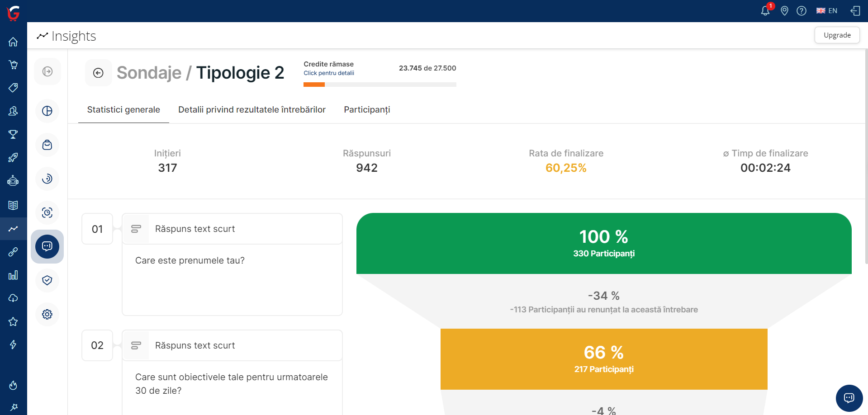
Task: Follow the 'Click pentru detalii' link
Action: 328,73
